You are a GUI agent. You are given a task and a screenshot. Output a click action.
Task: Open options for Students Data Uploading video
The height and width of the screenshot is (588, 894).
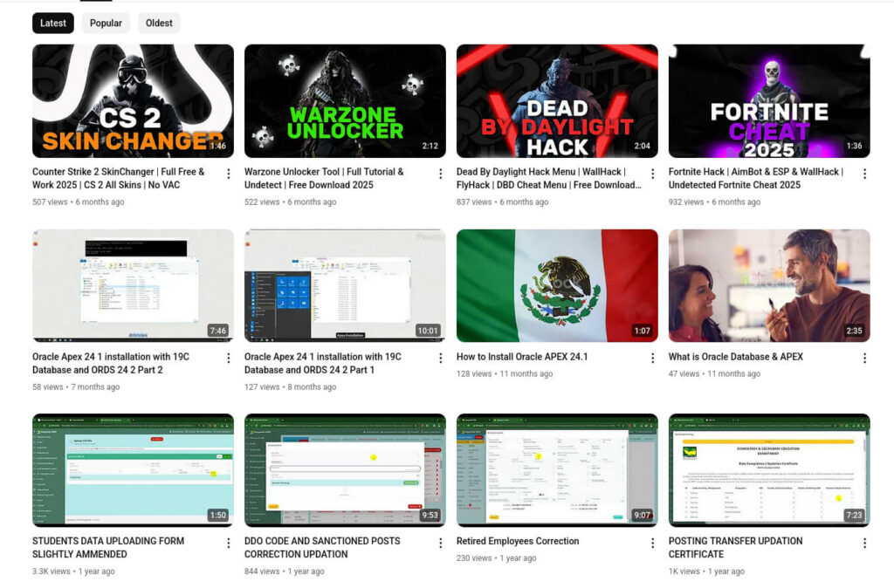(x=227, y=543)
